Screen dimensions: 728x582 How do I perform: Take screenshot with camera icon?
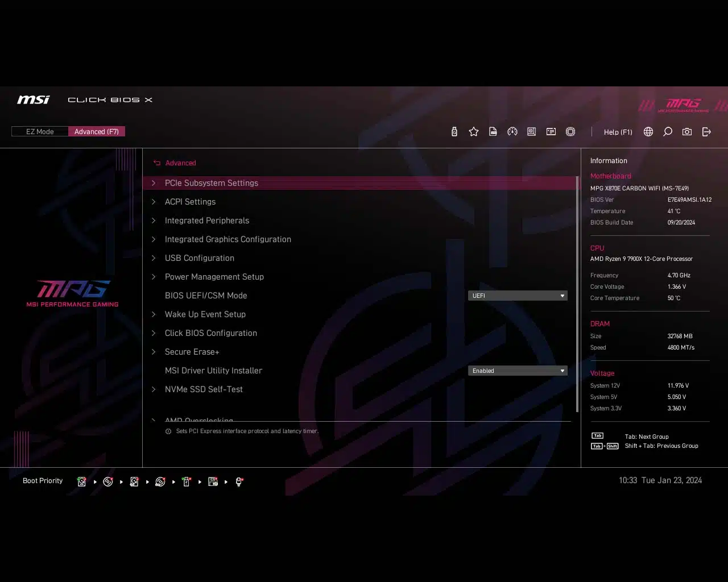pyautogui.click(x=687, y=132)
